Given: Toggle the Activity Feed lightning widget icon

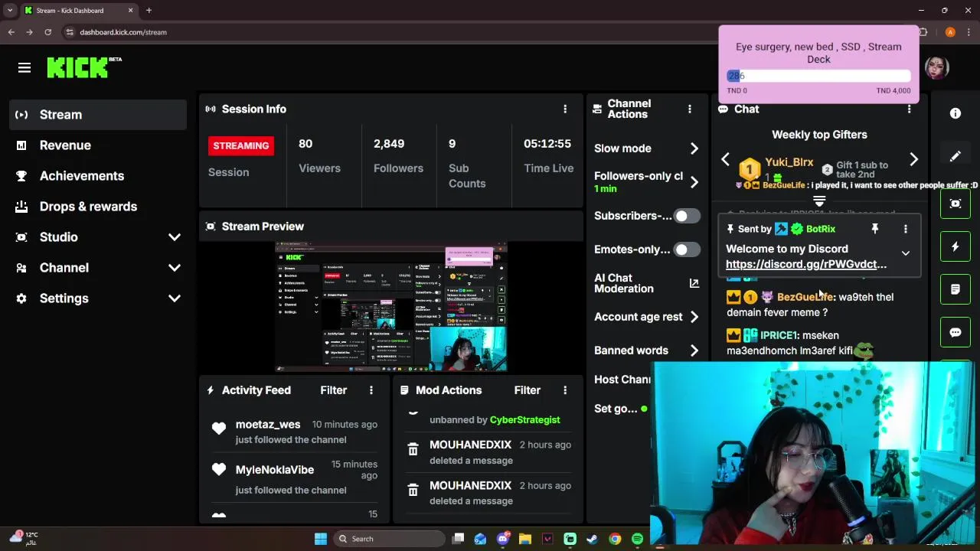Looking at the screenshot, I should pyautogui.click(x=955, y=246).
